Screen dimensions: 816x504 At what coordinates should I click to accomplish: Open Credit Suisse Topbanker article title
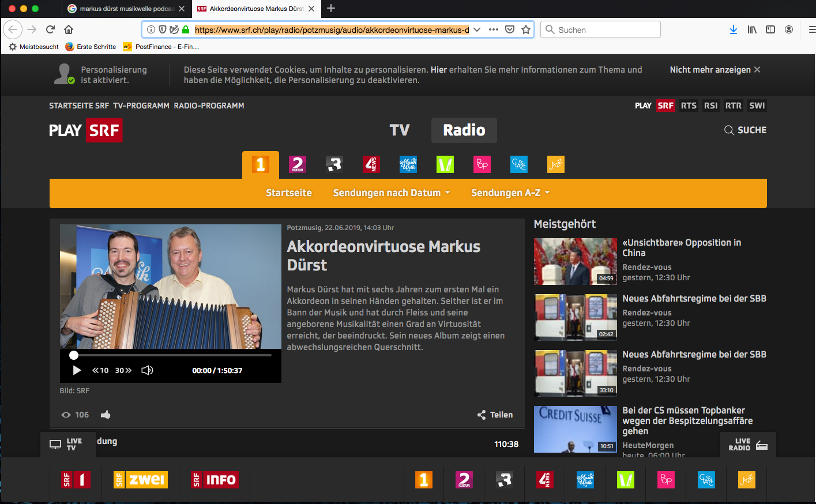[687, 421]
